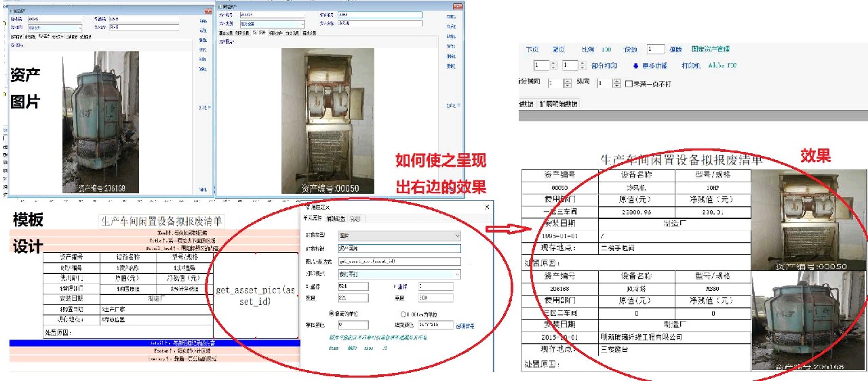Open asset category dropdown in left asset window
868x381 pixels.
(x=79, y=28)
